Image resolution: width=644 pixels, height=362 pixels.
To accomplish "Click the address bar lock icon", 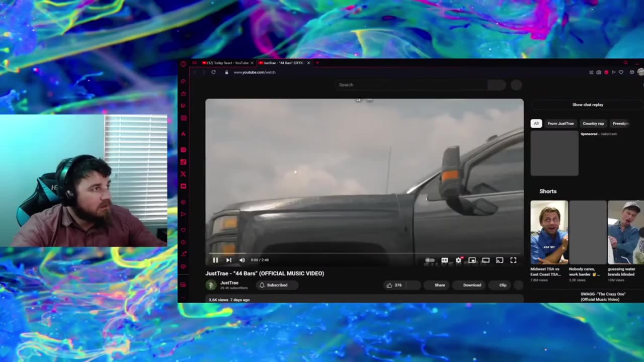I will point(226,72).
